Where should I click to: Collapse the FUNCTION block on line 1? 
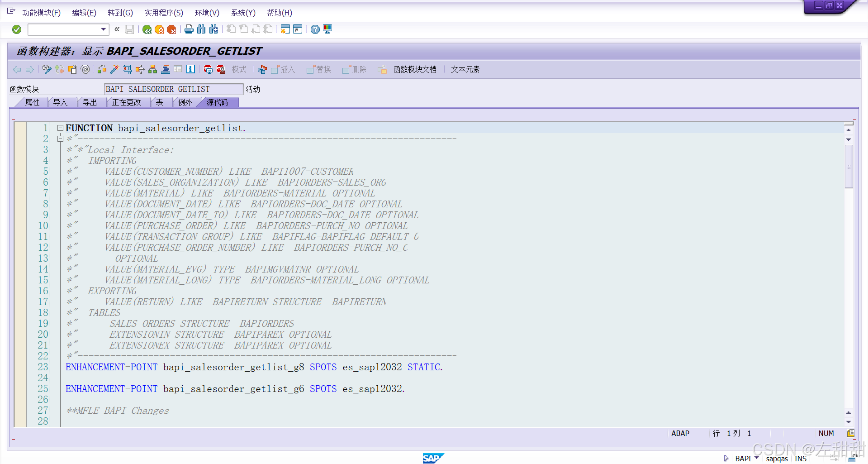coord(60,128)
